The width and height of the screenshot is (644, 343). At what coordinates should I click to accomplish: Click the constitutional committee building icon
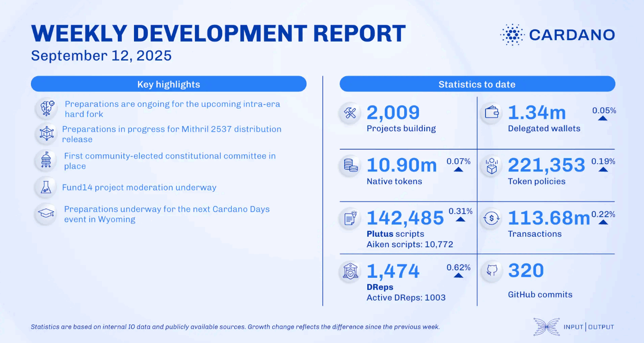(x=46, y=161)
